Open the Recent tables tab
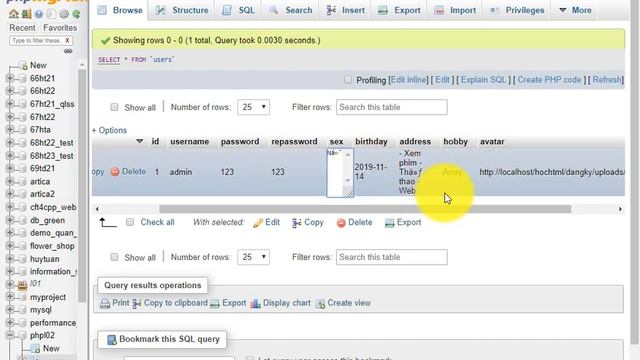Image resolution: width=640 pixels, height=360 pixels. [x=22, y=28]
